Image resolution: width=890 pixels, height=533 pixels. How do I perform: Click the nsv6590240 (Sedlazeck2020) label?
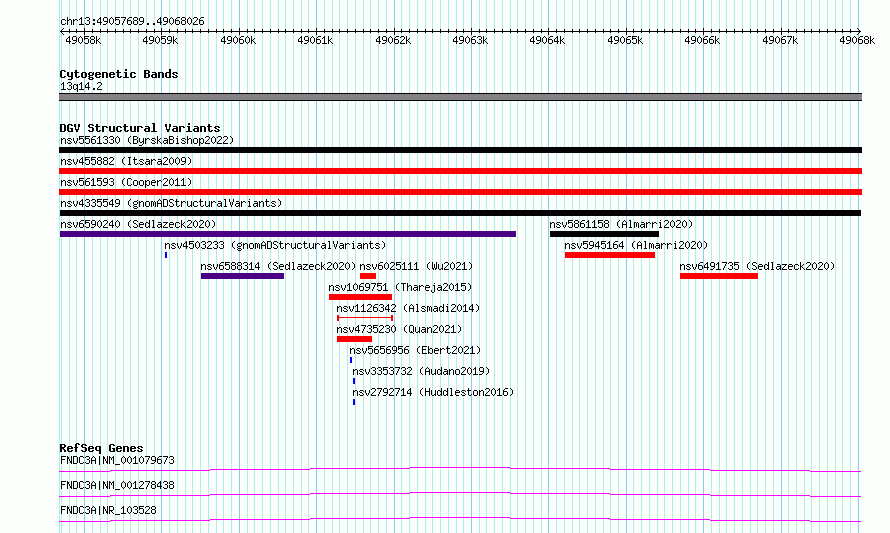click(138, 224)
